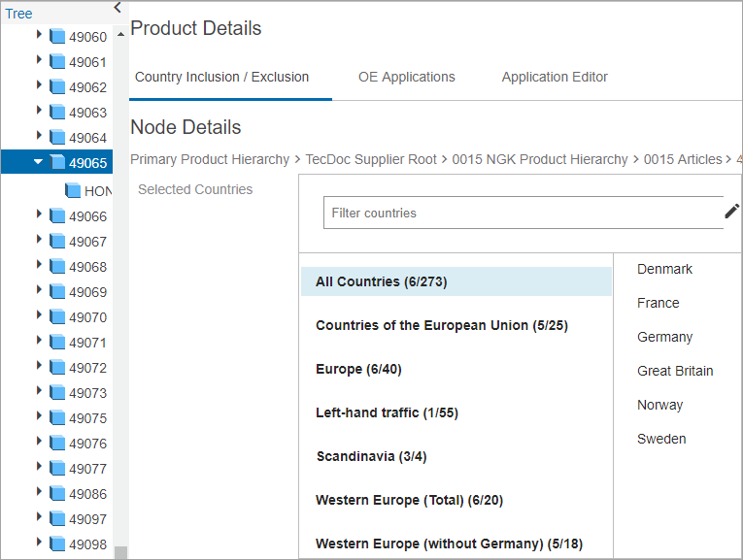743x560 pixels.
Task: Switch to the OE Applications tab
Action: tap(406, 77)
